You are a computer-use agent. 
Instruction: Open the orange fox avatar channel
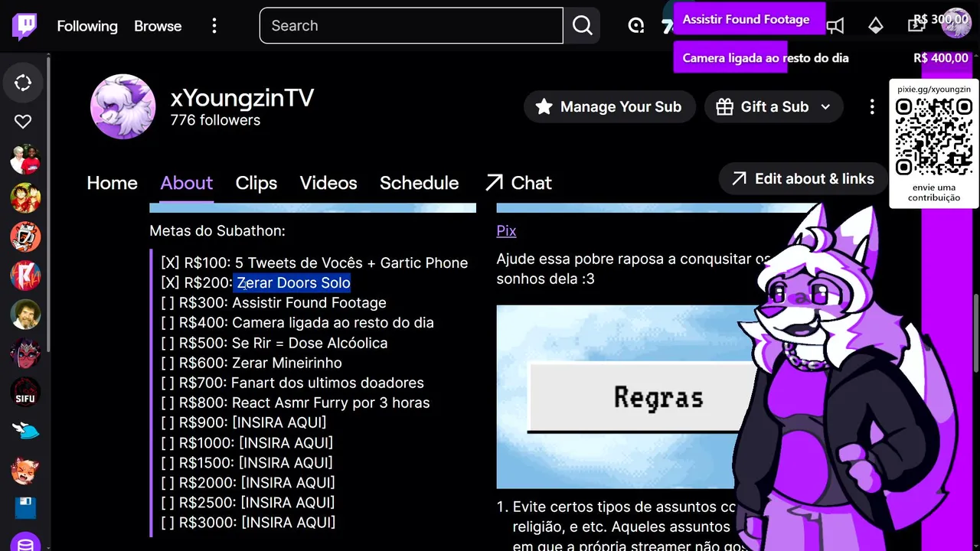click(25, 470)
